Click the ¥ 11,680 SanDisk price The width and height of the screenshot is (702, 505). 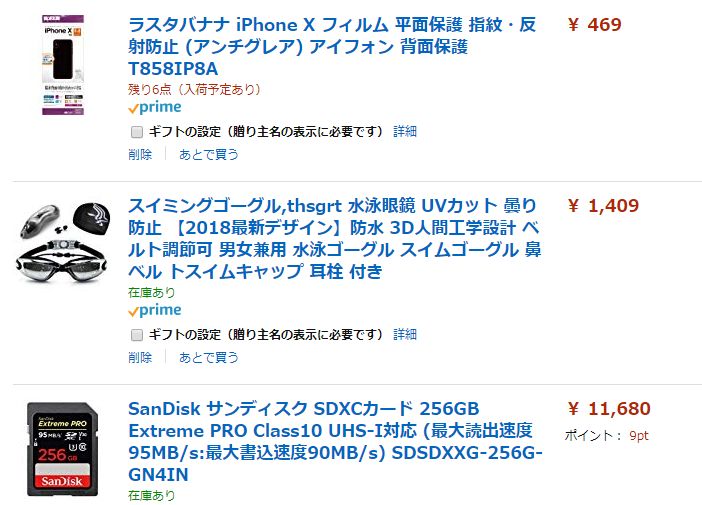pyautogui.click(x=608, y=409)
